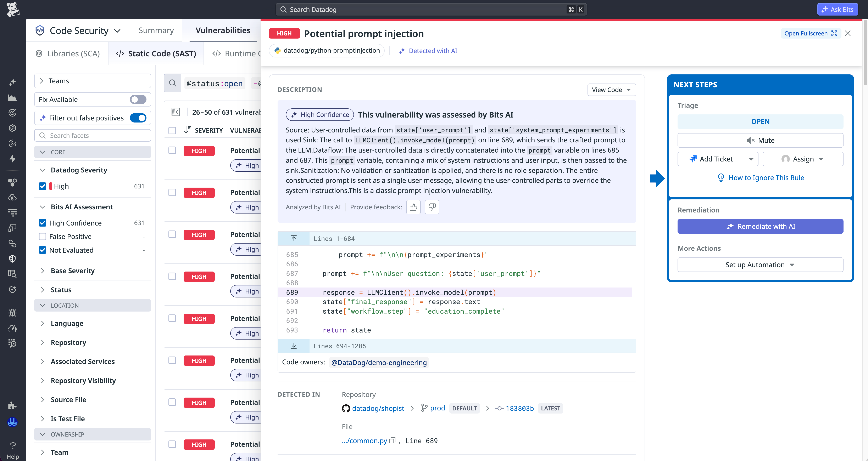The image size is (868, 461).
Task: Uncheck the High severity checkbox
Action: 43,186
